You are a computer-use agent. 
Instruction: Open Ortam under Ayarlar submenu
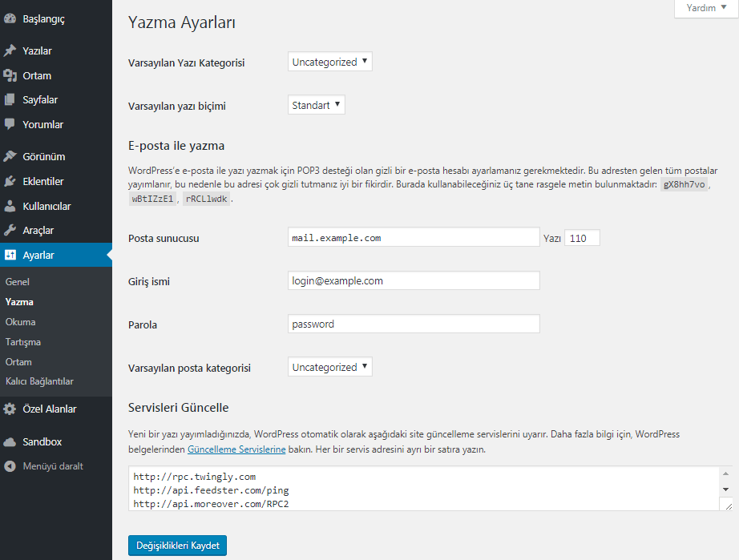pos(18,361)
